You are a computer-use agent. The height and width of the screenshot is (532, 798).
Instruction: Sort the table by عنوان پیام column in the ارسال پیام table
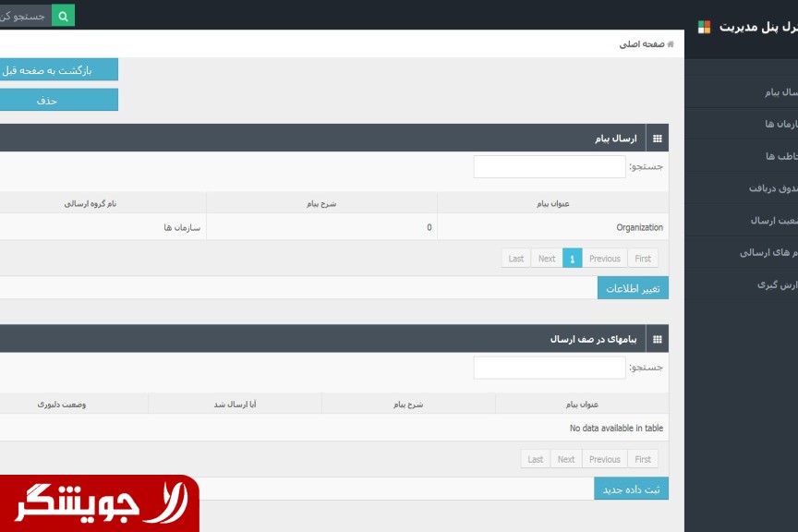552,203
